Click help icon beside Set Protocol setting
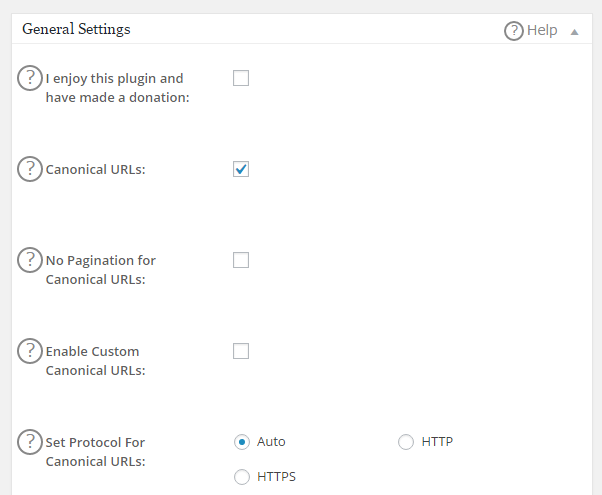Image resolution: width=602 pixels, height=495 pixels. click(x=30, y=442)
